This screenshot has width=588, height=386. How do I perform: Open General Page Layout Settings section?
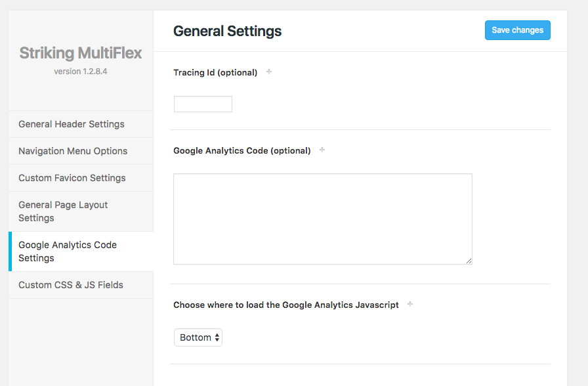tap(81, 211)
